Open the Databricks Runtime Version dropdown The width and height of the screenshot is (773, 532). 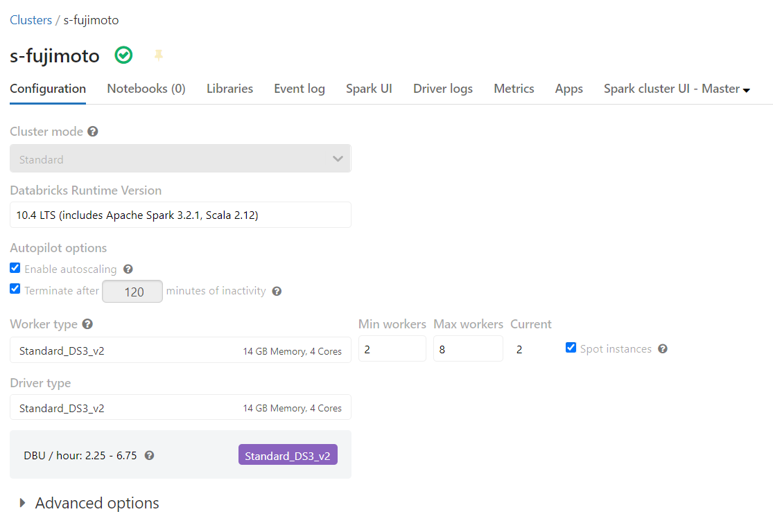pos(180,215)
